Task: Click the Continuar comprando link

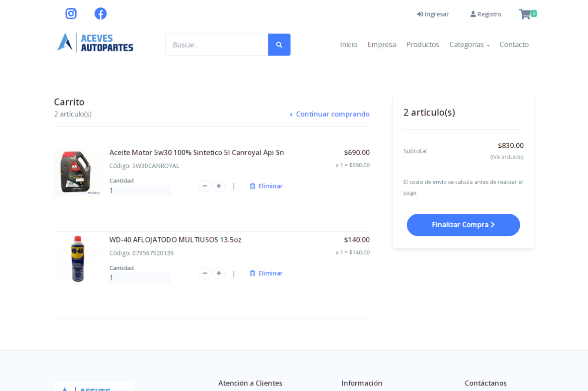Action: (x=330, y=114)
